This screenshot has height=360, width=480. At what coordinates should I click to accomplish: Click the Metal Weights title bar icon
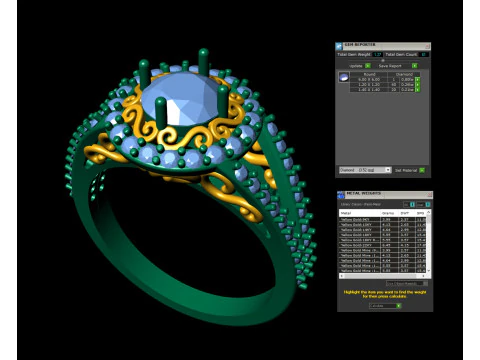click(x=341, y=195)
